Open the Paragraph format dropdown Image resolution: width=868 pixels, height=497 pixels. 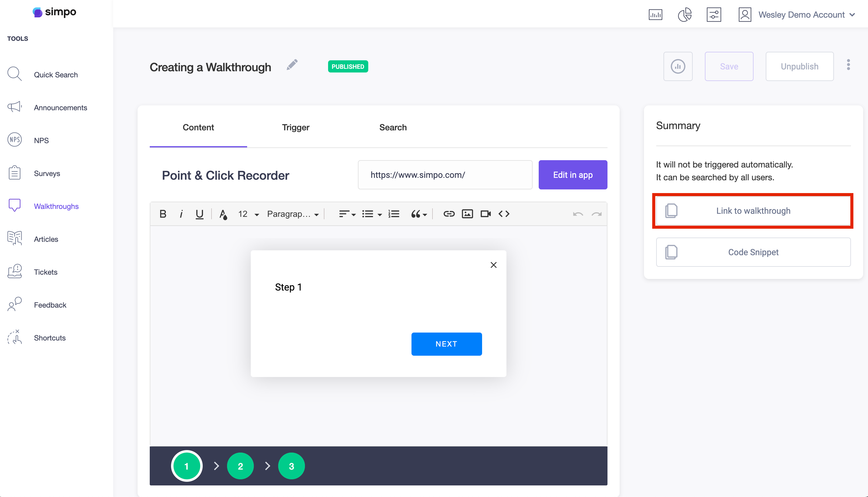(293, 214)
